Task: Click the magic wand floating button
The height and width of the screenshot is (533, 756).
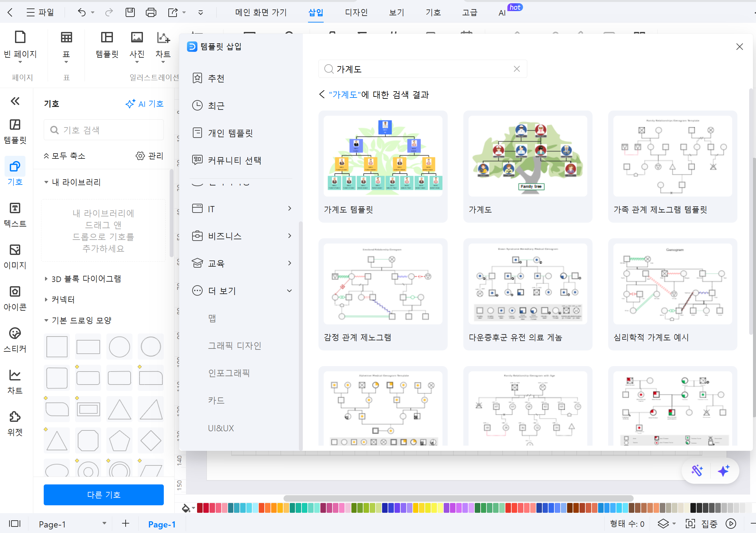Action: (697, 471)
